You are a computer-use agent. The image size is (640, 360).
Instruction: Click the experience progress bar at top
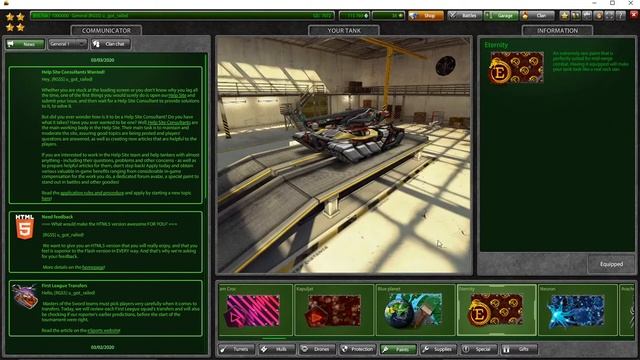pyautogui.click(x=182, y=16)
